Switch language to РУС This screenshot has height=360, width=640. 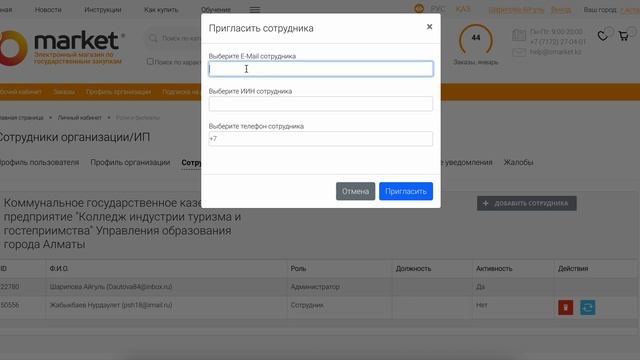438,9
